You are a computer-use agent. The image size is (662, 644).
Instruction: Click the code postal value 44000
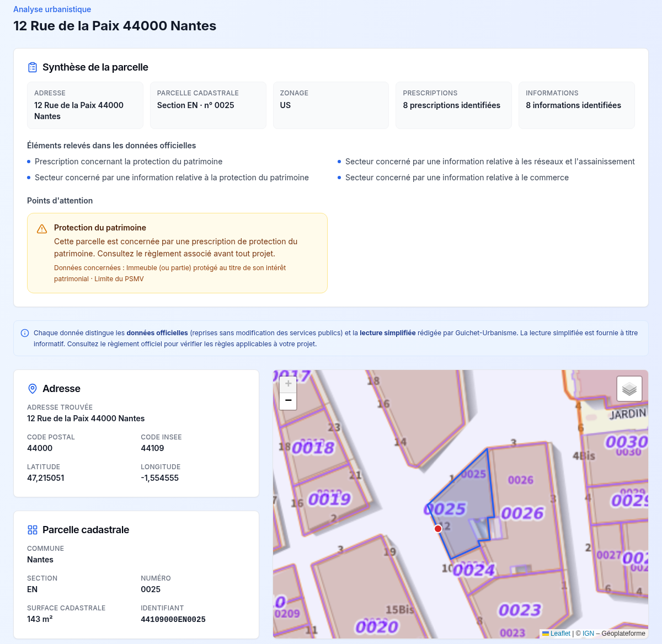click(40, 448)
